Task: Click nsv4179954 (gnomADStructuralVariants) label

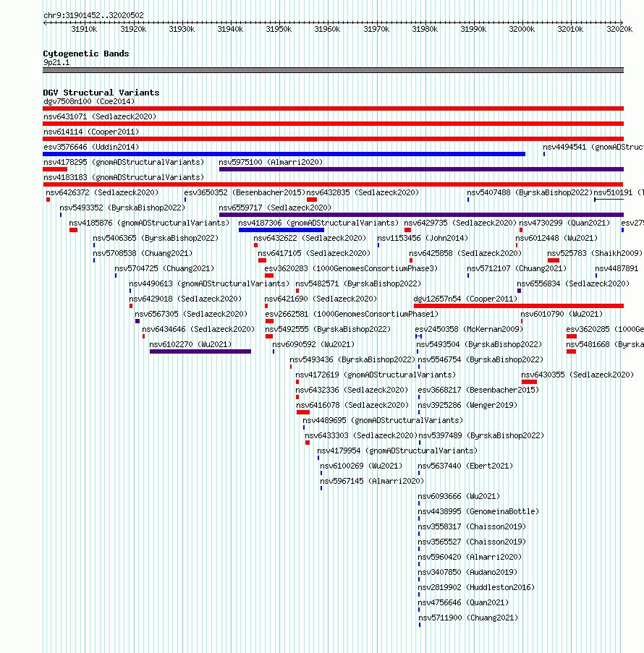Action: [397, 451]
